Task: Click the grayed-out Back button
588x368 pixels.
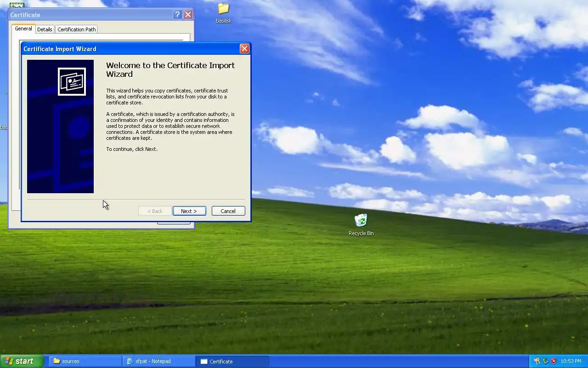Action: [x=155, y=211]
